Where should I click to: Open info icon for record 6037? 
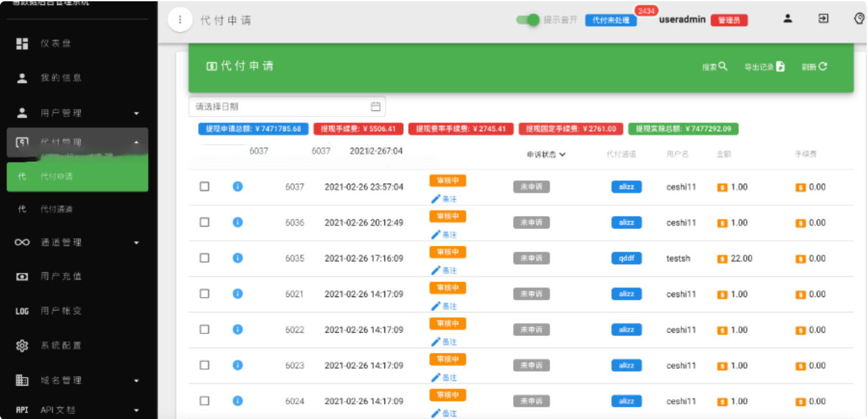pos(238,186)
